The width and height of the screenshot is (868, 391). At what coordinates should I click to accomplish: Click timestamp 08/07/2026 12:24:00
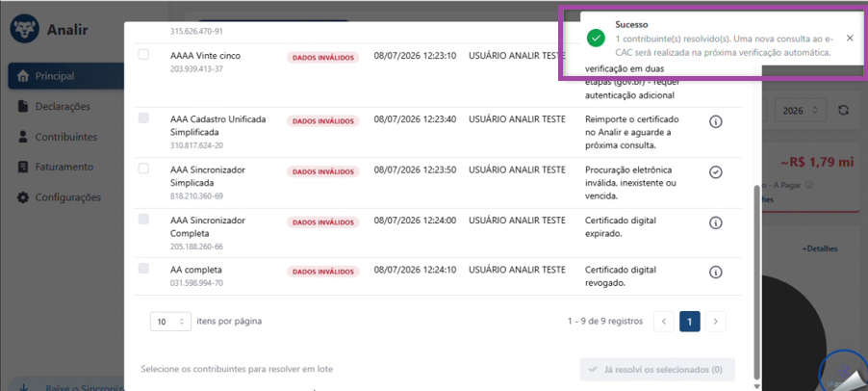(415, 220)
